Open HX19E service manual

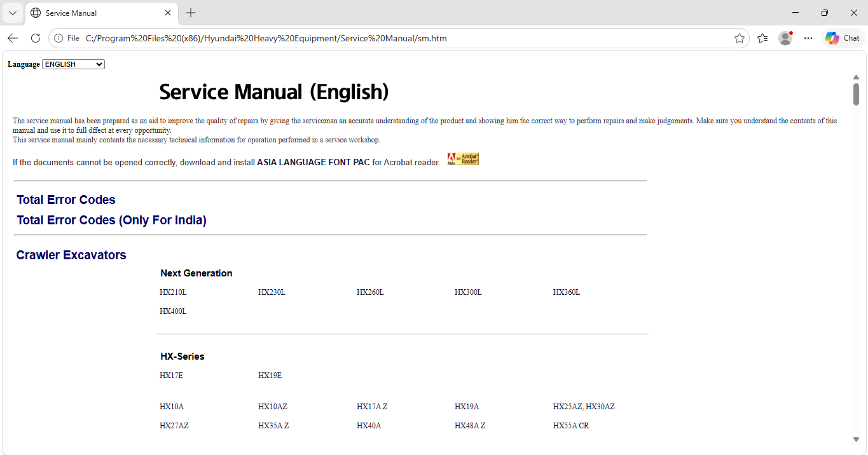click(270, 376)
